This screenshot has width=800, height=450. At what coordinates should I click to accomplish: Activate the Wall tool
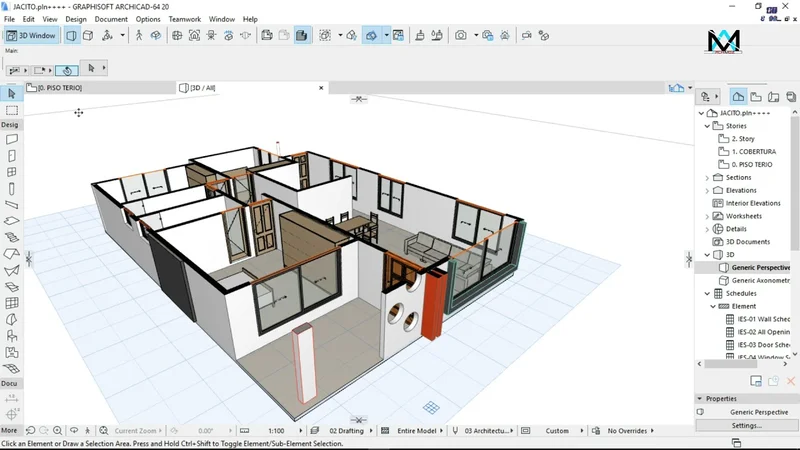click(x=12, y=139)
